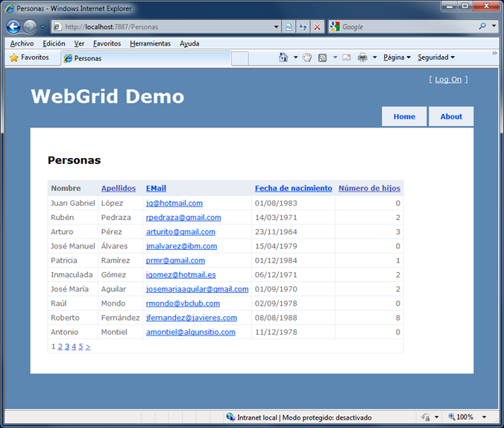The width and height of the screenshot is (504, 428).
Task: Open the Página dropdown menu
Action: [x=397, y=57]
